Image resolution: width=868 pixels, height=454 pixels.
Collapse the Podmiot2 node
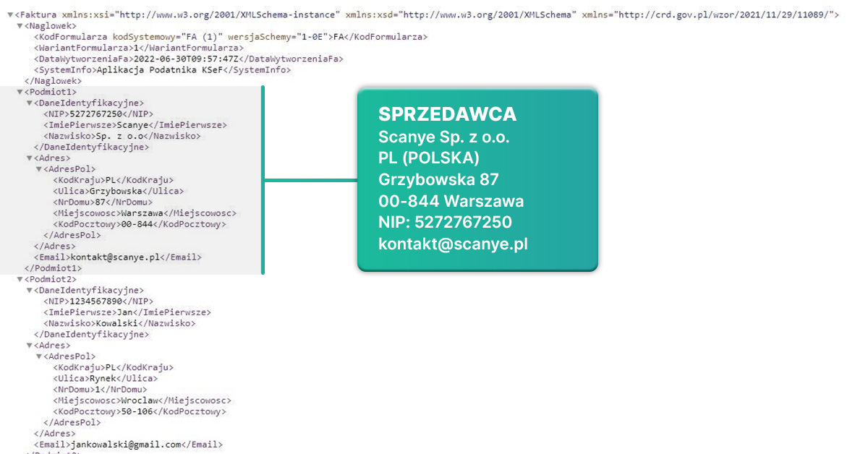20,279
